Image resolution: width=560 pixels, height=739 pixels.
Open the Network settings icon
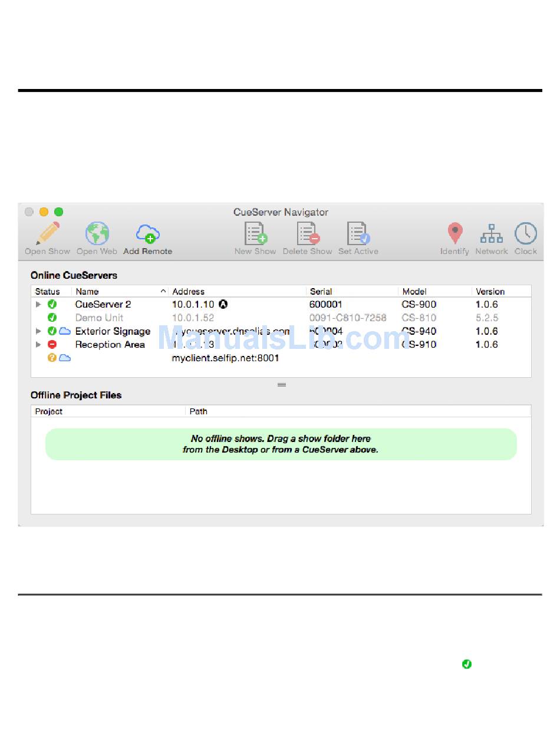point(491,233)
